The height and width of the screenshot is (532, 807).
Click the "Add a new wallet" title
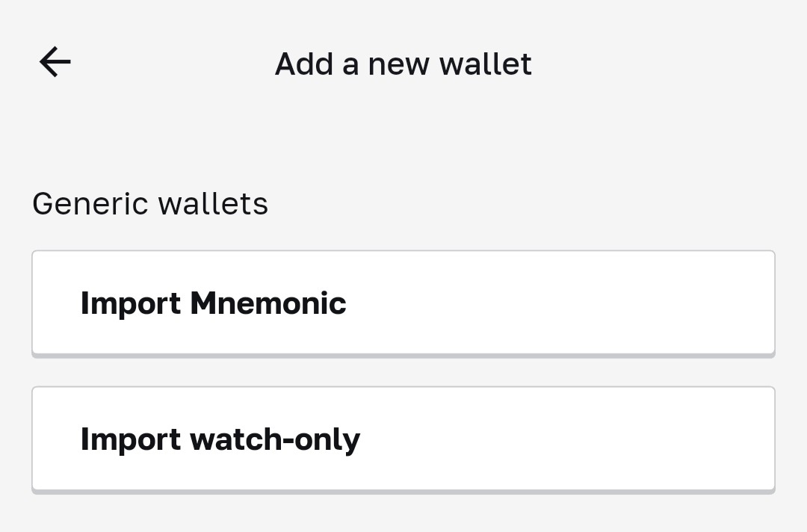[403, 64]
